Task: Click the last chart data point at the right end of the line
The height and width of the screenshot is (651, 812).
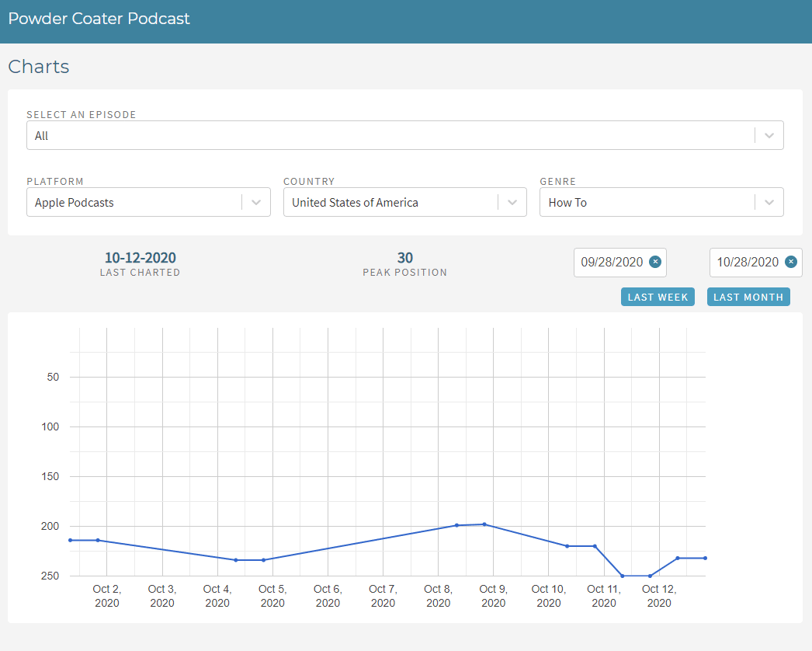Action: (x=706, y=559)
